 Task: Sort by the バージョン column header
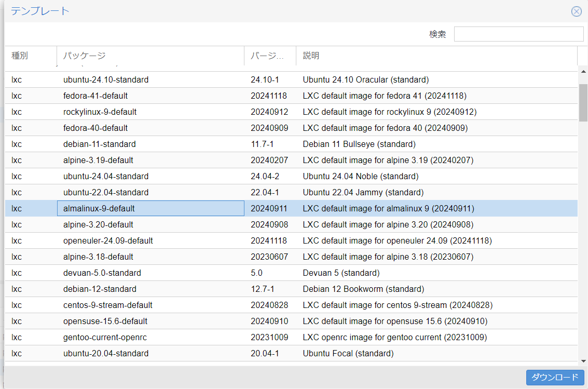point(270,56)
